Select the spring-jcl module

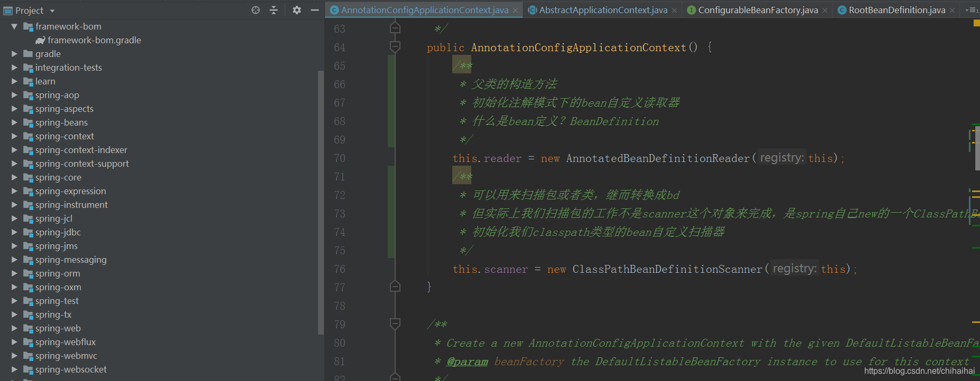tap(54, 218)
